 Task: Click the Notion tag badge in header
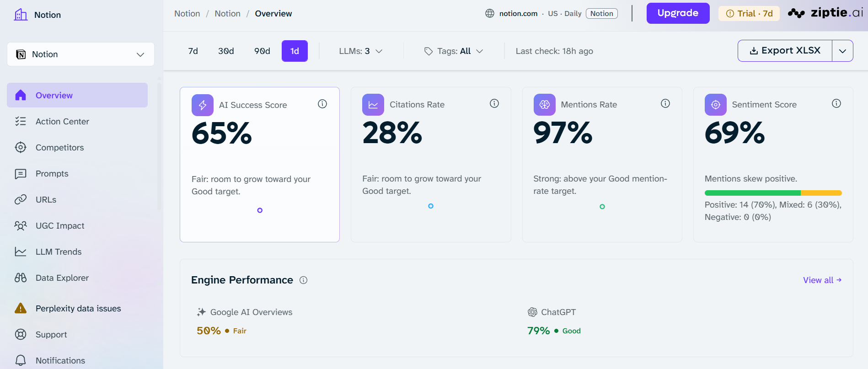coord(601,13)
